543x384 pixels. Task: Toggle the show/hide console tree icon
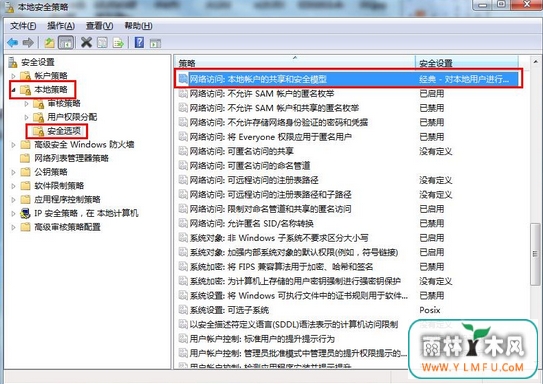(66, 43)
